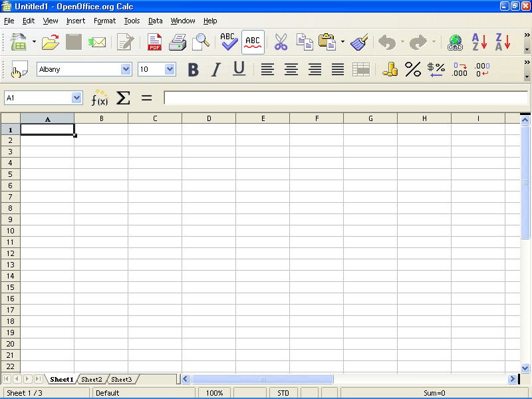
Task: Sort data descending Z to A
Action: coord(503,41)
